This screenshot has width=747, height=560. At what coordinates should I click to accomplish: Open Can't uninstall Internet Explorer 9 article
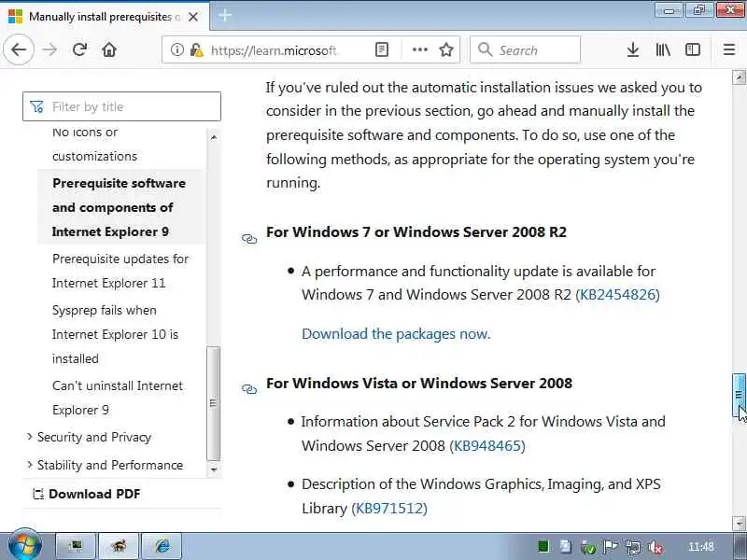[x=118, y=398]
